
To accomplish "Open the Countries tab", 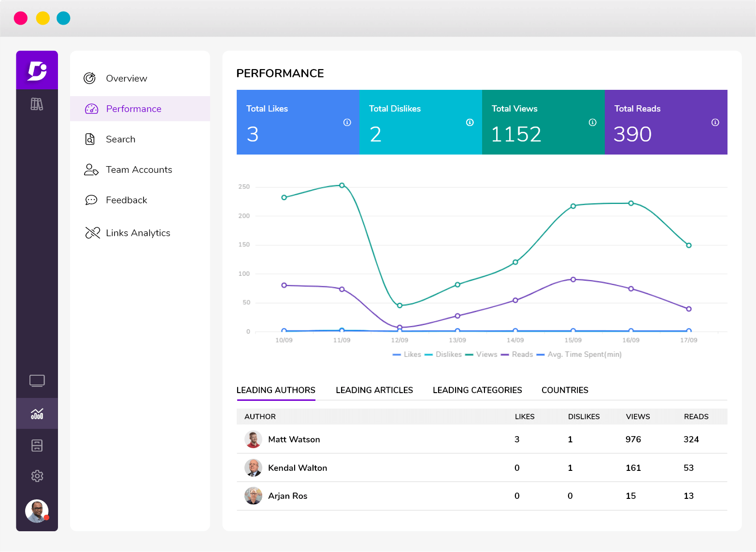I will (x=565, y=390).
